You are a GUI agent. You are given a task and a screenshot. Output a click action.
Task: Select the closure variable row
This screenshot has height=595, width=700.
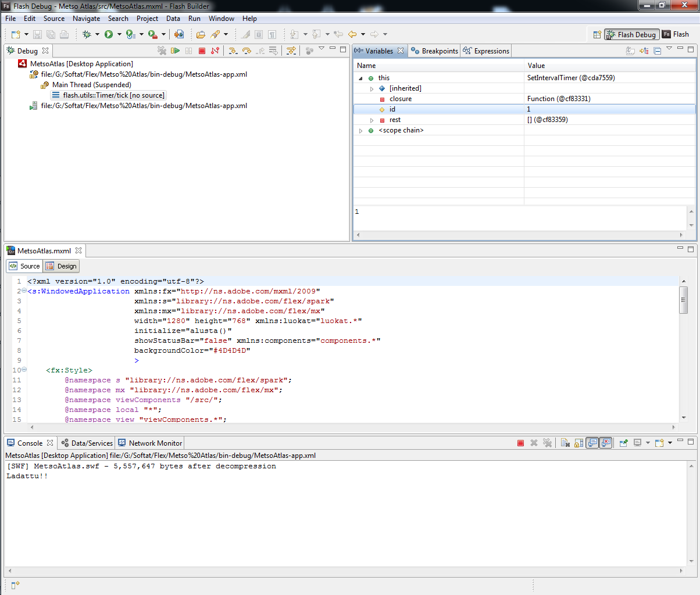tap(524, 99)
